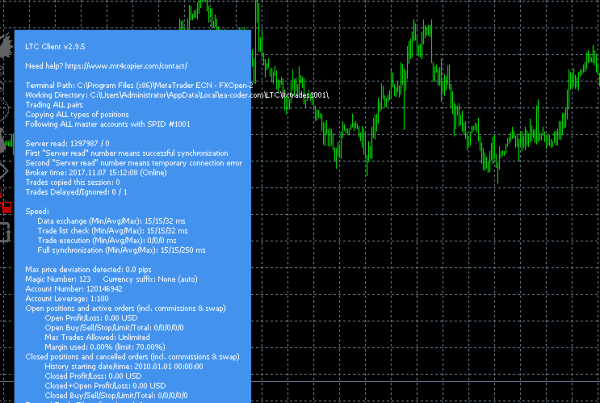Click the line starting 'Second "Server read" number'
Viewport: 600px width, 403px height.
coord(134,163)
